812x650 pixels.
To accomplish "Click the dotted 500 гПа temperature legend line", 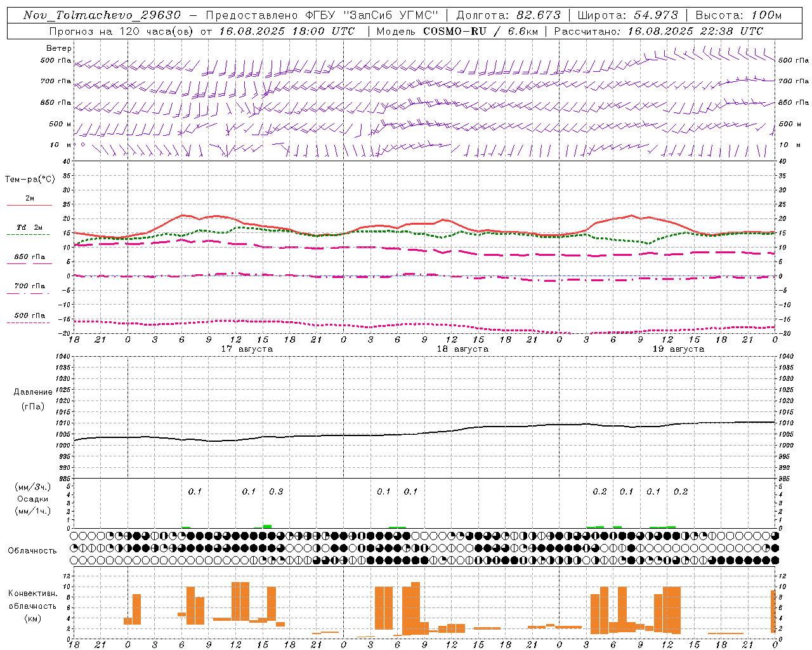I will click(28, 322).
